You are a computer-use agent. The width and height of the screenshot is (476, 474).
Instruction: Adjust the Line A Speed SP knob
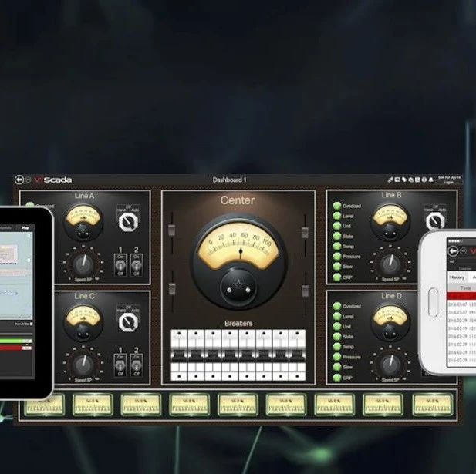click(83, 264)
